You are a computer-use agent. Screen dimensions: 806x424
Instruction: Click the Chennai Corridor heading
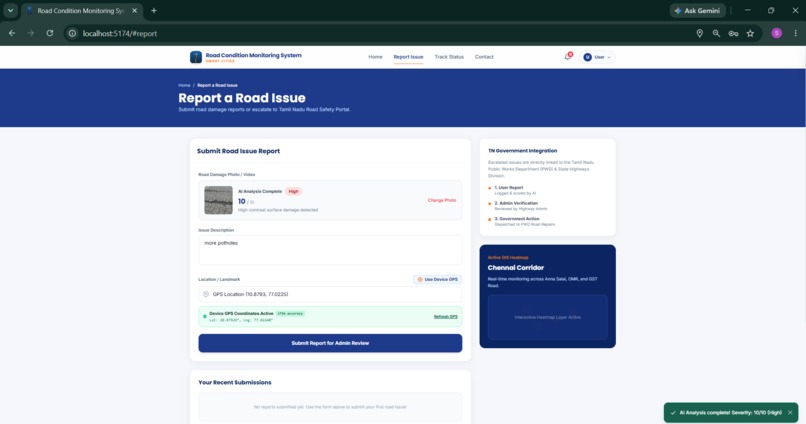pyautogui.click(x=516, y=268)
